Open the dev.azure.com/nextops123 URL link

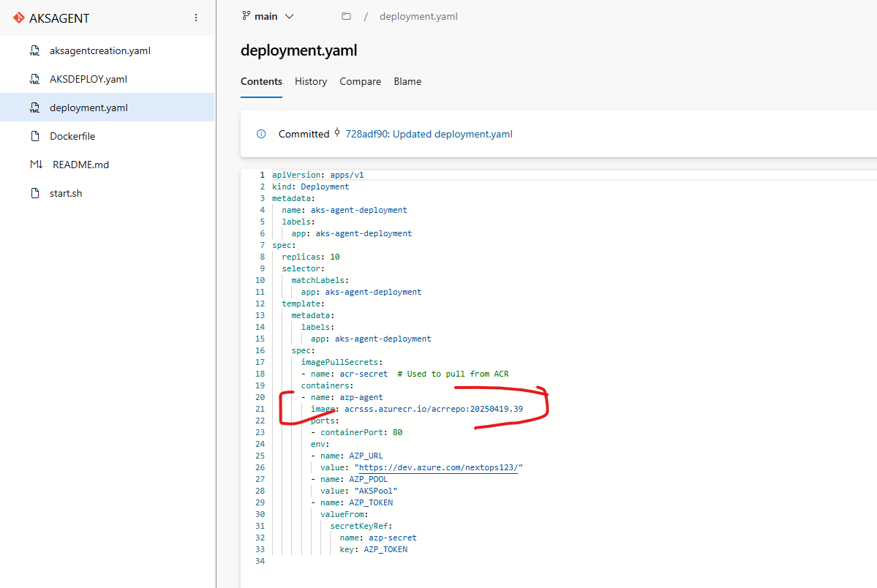pyautogui.click(x=438, y=468)
